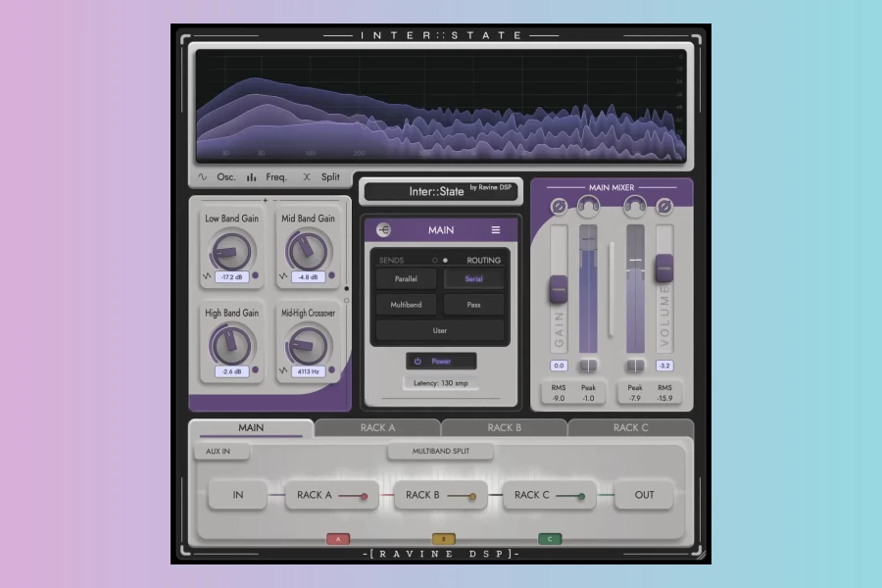Viewport: 882px width, 588px height.
Task: Switch to the RACK B tab
Action: 504,427
